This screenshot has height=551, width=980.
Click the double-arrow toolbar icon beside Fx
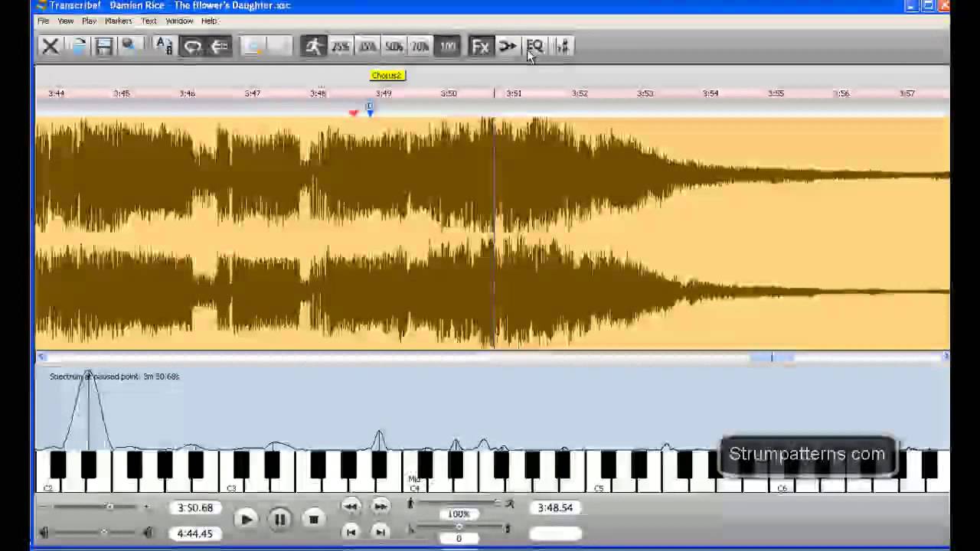(508, 47)
